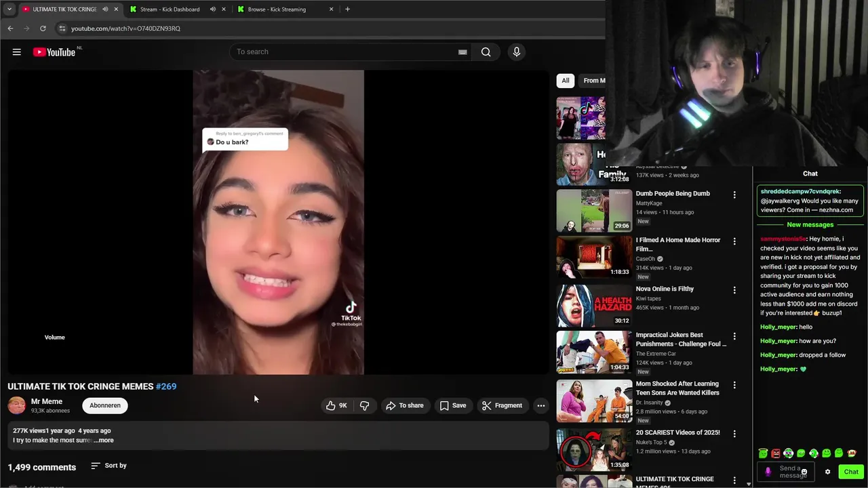868x488 pixels.
Task: Mute the Stream - Kick Dashboard tab audio
Action: point(213,9)
